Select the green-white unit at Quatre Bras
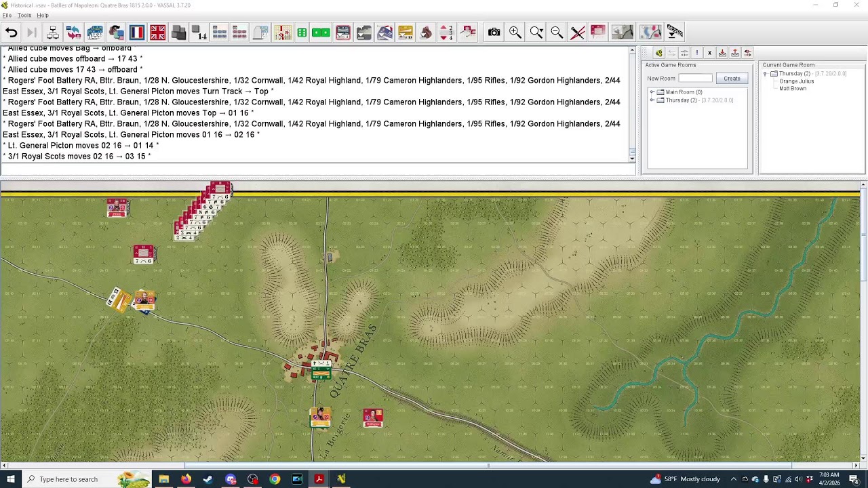The width and height of the screenshot is (868, 488). coord(321,370)
